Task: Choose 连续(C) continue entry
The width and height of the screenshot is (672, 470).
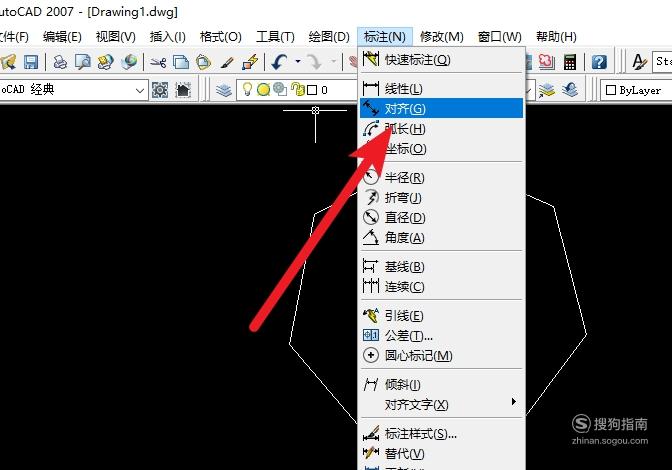Action: pyautogui.click(x=441, y=286)
